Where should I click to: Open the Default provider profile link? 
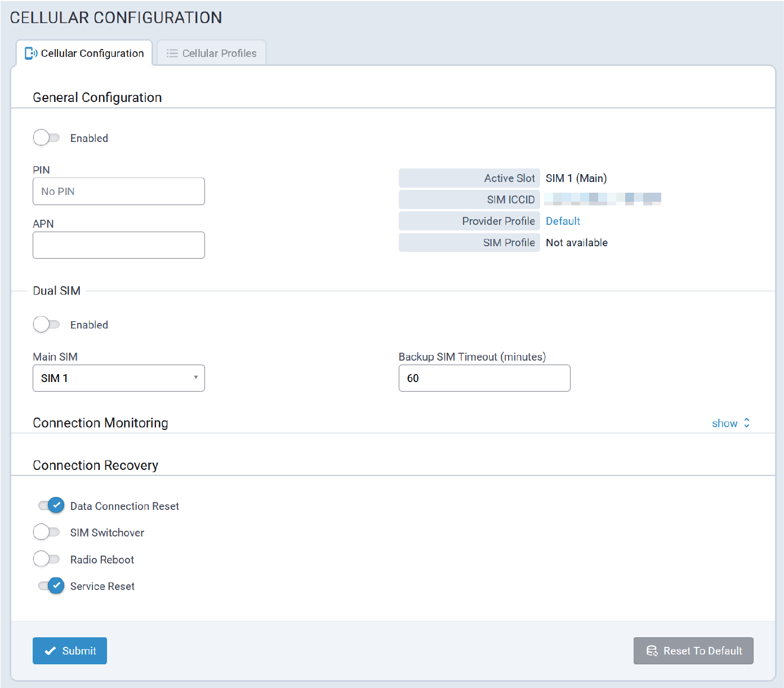tap(563, 221)
